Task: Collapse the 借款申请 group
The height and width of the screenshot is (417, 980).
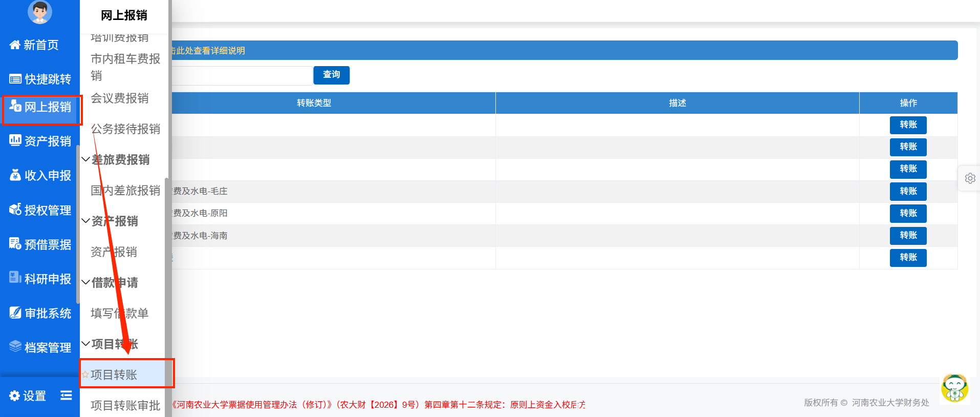Action: (x=86, y=282)
